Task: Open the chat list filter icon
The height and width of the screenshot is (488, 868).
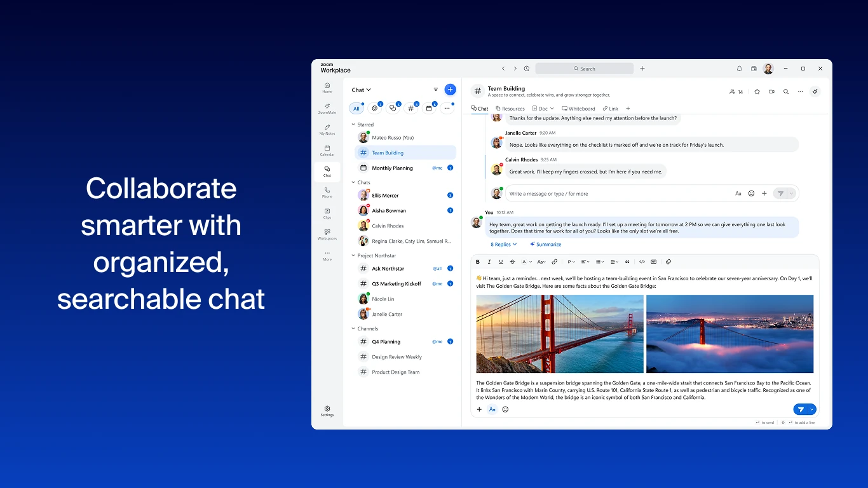Action: click(436, 90)
